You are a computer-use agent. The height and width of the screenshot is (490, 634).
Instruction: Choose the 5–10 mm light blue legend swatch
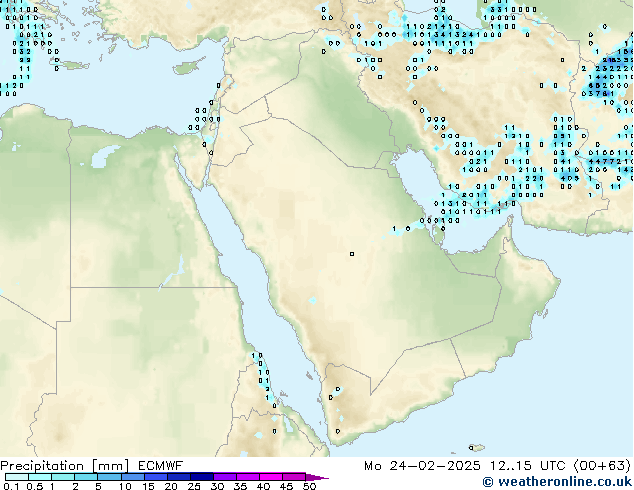click(x=109, y=477)
